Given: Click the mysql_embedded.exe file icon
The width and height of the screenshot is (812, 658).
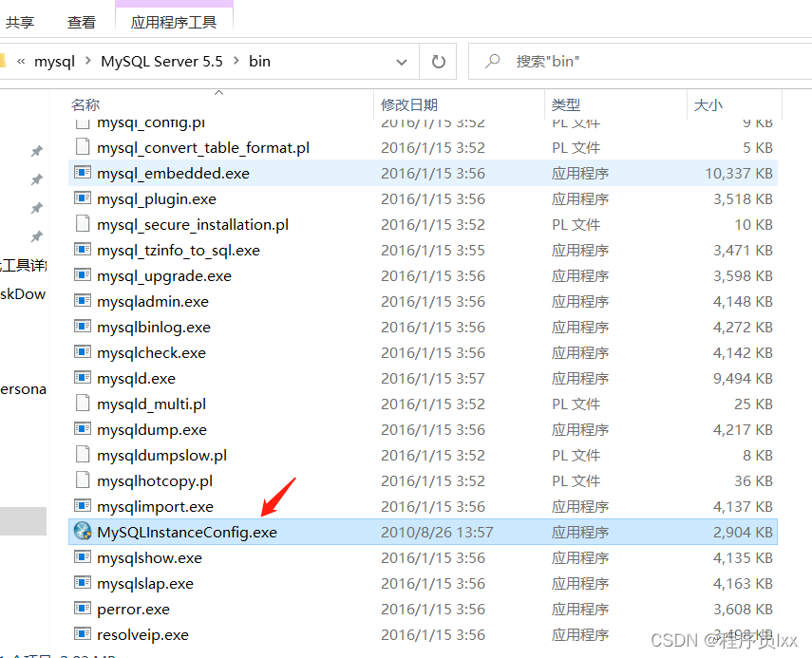Looking at the screenshot, I should pos(83,173).
